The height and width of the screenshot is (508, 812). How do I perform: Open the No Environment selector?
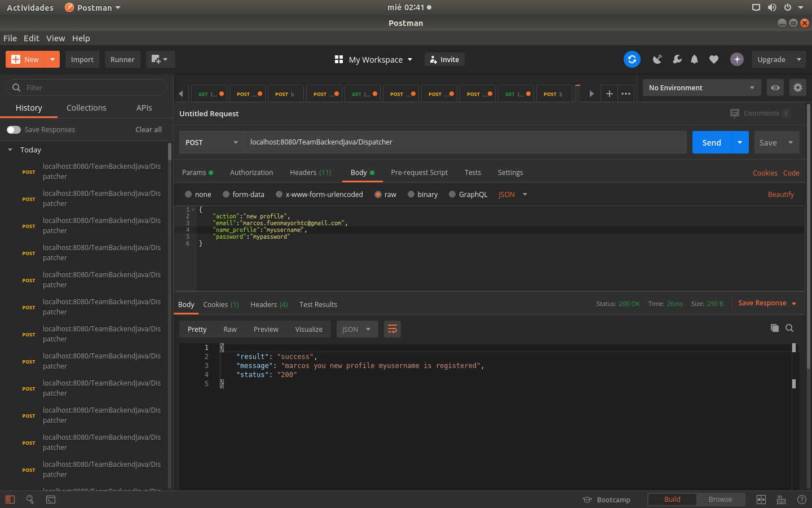coord(702,87)
